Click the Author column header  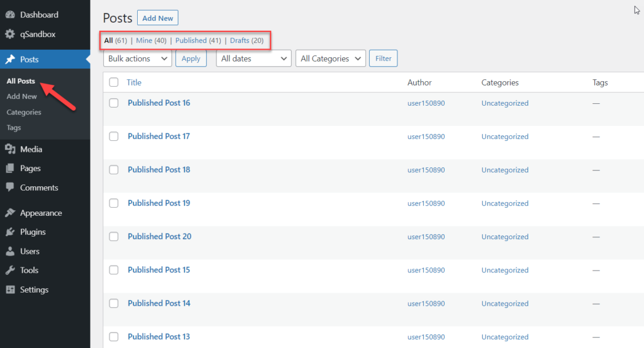[419, 82]
